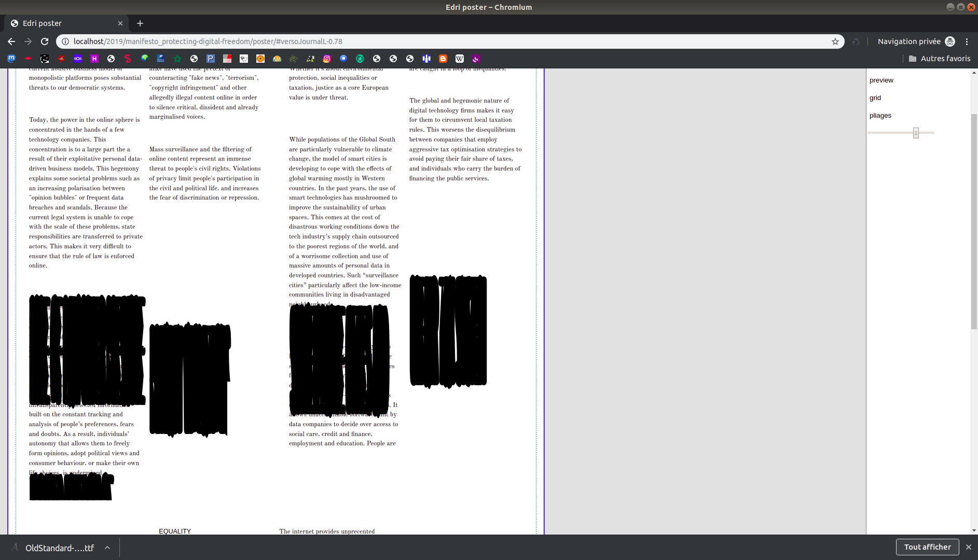
Task: Open the Instagram bookmark
Action: (x=327, y=59)
